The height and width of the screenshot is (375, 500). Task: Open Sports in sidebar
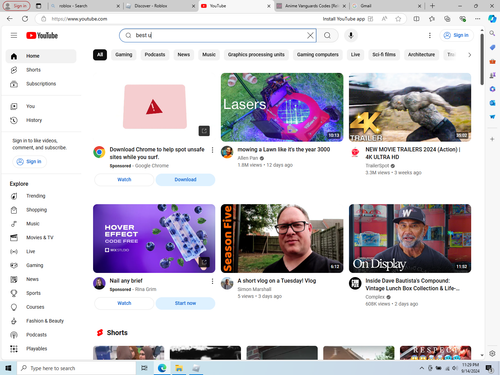pyautogui.click(x=41, y=293)
